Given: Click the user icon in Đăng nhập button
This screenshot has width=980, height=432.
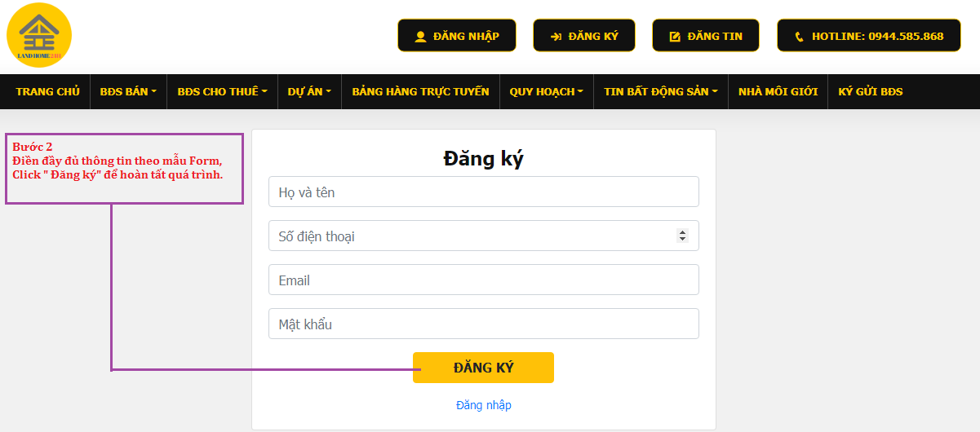Looking at the screenshot, I should pyautogui.click(x=421, y=37).
